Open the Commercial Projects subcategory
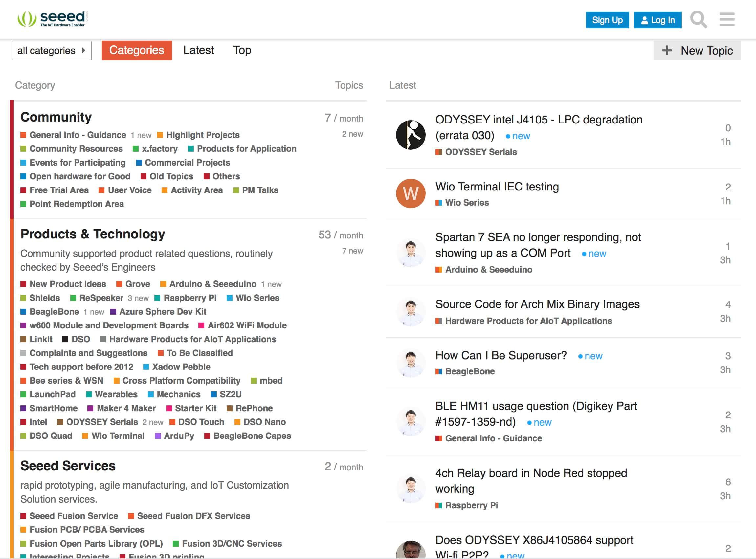The width and height of the screenshot is (756, 559). tap(183, 163)
